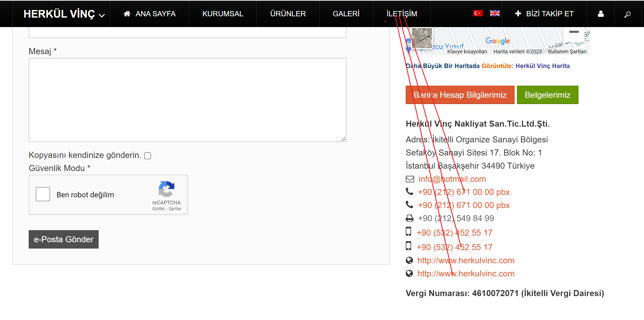
Task: Go to the GALERİ menu item
Action: tap(346, 14)
